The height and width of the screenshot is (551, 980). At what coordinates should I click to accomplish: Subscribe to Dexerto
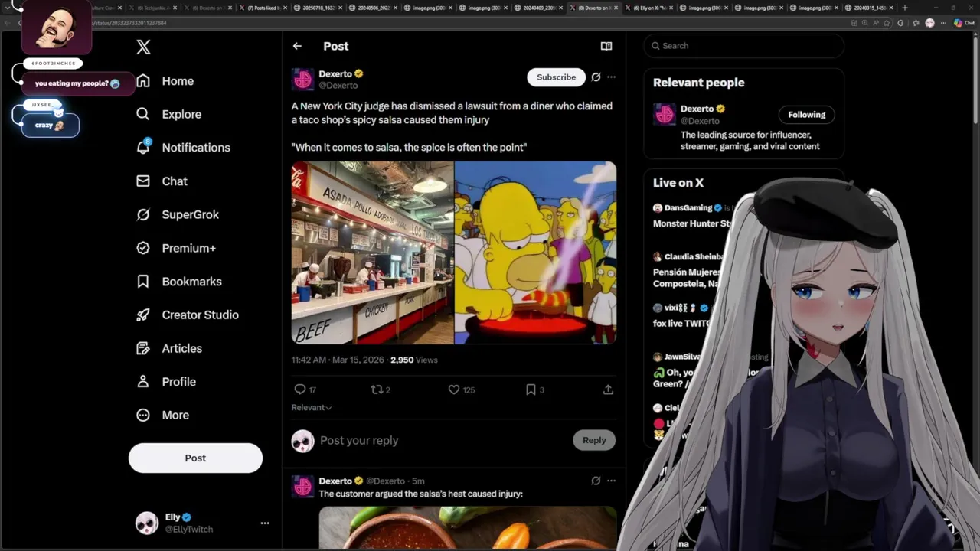pos(556,77)
